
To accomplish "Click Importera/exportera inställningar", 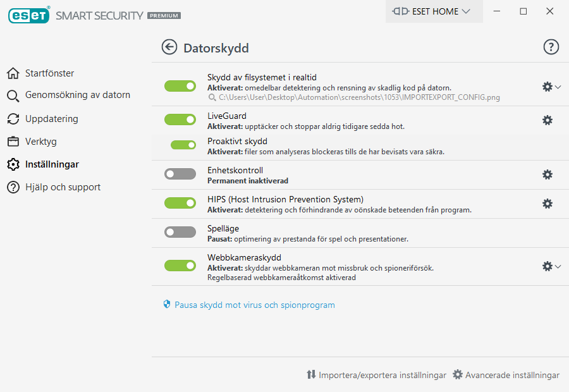I will [376, 375].
